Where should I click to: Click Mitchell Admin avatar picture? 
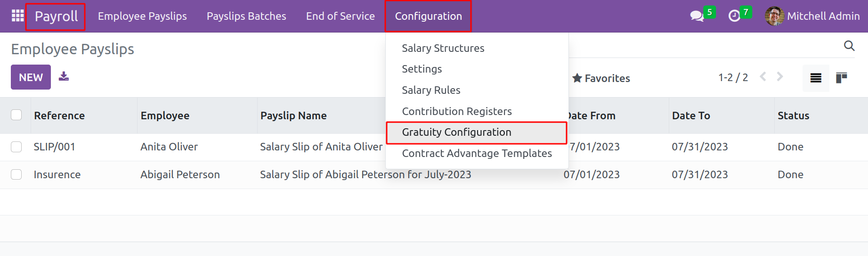774,16
